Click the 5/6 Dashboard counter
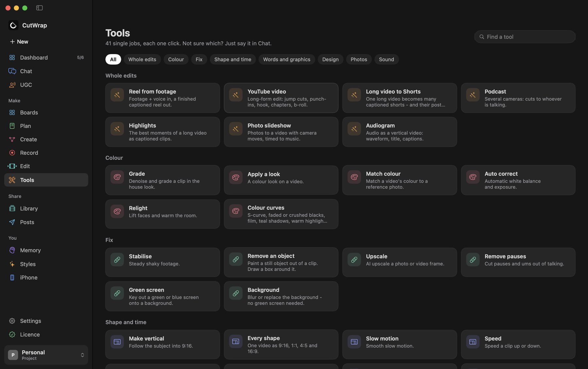Image resolution: width=588 pixels, height=369 pixels. click(80, 57)
